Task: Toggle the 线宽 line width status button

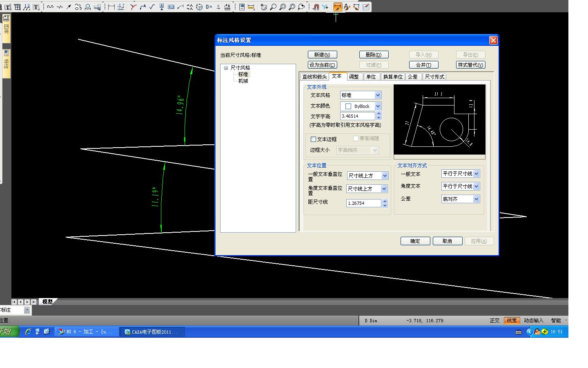Action: [x=511, y=321]
